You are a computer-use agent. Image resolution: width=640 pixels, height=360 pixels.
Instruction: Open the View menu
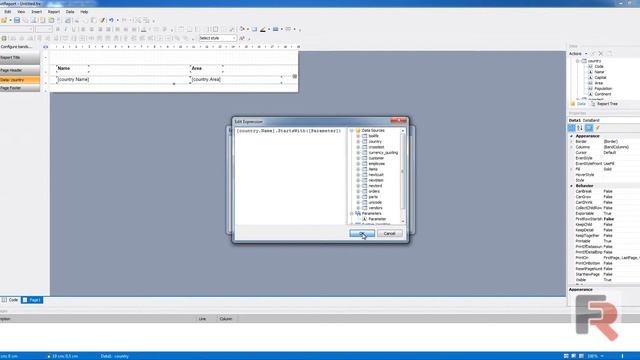point(21,12)
